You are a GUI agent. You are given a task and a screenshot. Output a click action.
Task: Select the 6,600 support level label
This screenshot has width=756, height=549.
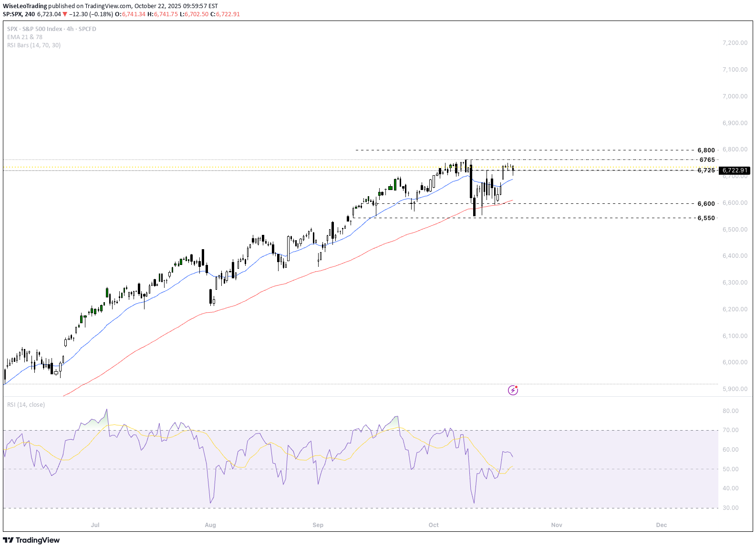pyautogui.click(x=706, y=204)
